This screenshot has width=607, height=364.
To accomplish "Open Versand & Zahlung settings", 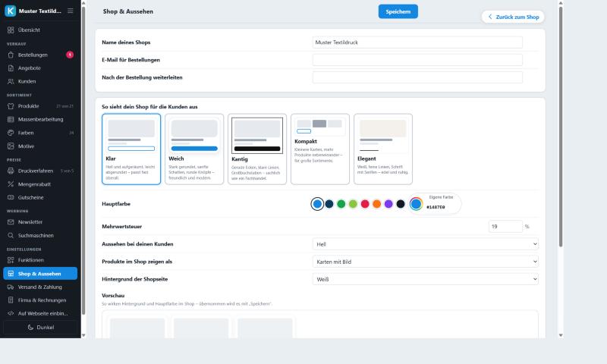I will (x=40, y=287).
